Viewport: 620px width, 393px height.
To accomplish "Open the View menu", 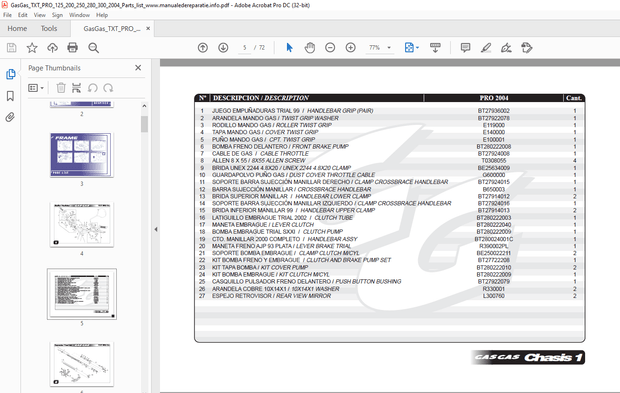I will coord(40,15).
